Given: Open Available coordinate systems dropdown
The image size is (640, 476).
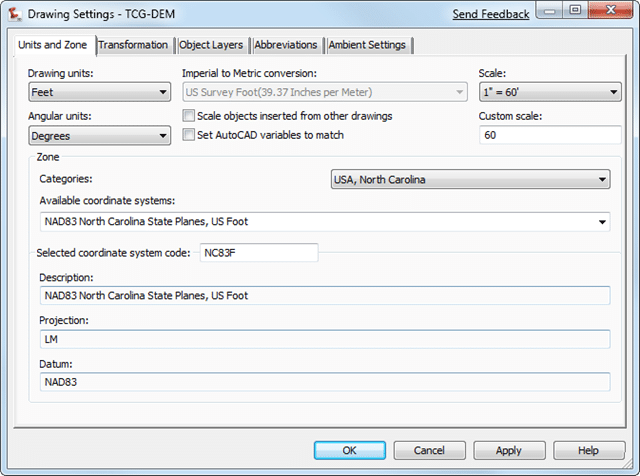Looking at the screenshot, I should 325,222.
